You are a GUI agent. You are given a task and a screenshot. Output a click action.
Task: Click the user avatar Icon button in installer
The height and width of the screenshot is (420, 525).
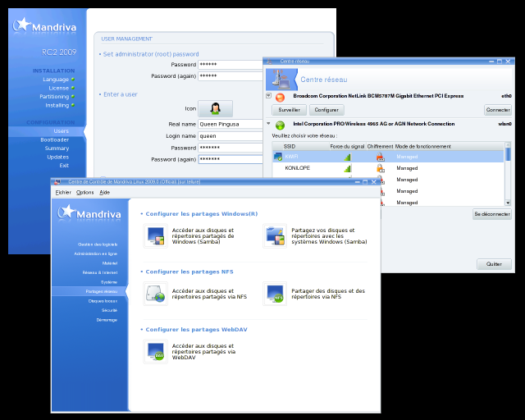[215, 108]
